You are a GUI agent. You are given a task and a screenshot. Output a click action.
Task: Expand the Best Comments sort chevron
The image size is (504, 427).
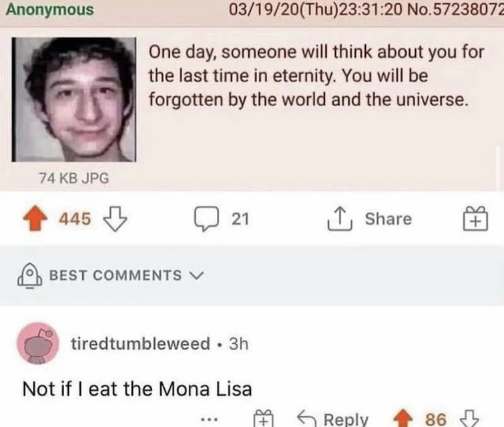(196, 275)
